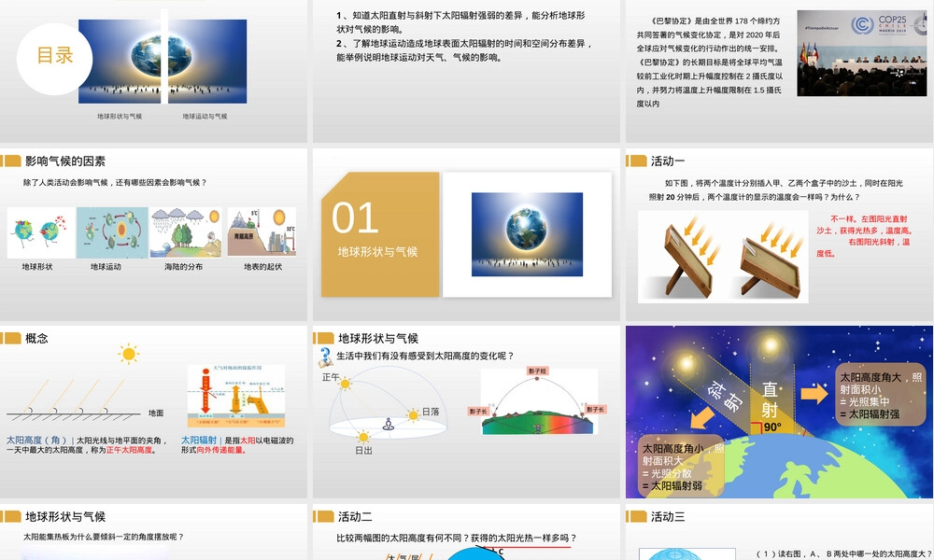Select the slide about 太阳能集热板
Image resolution: width=934 pixels, height=560 pixels.
point(153,532)
